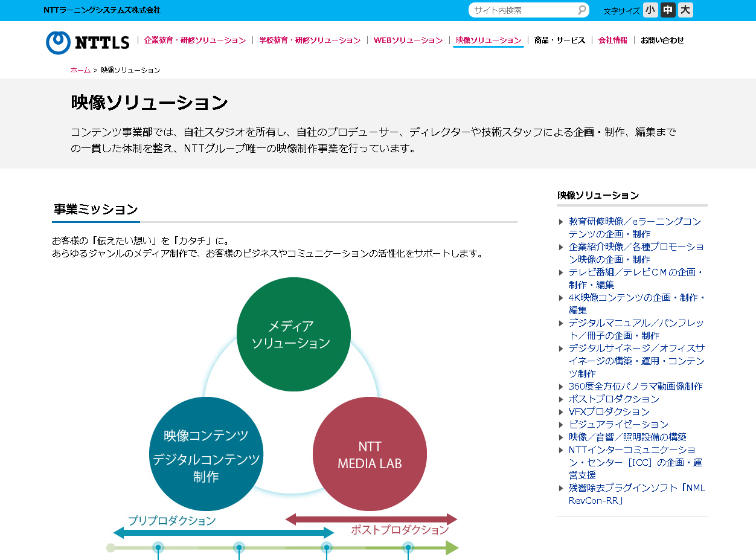Click arrow bullet beside ビジュアライゼーション

pos(561,425)
